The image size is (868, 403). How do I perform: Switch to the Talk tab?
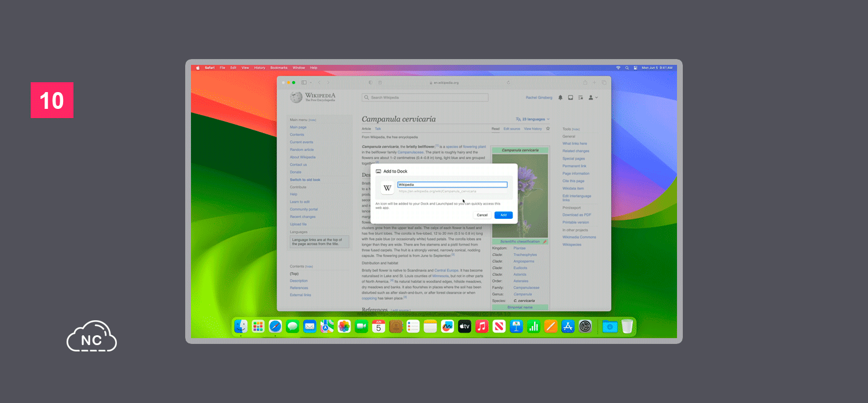(378, 129)
